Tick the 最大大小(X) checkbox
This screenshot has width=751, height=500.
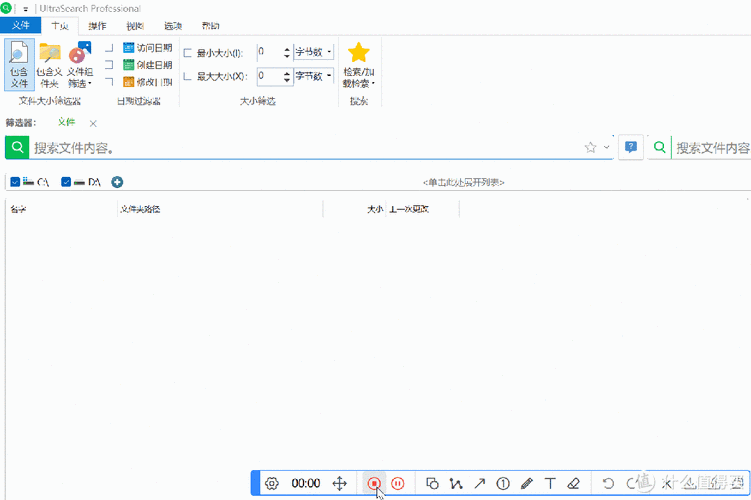(187, 76)
